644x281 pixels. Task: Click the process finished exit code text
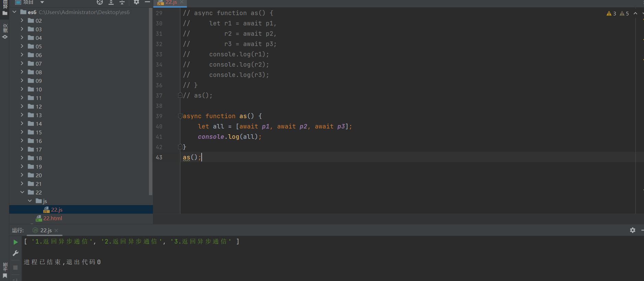point(62,262)
